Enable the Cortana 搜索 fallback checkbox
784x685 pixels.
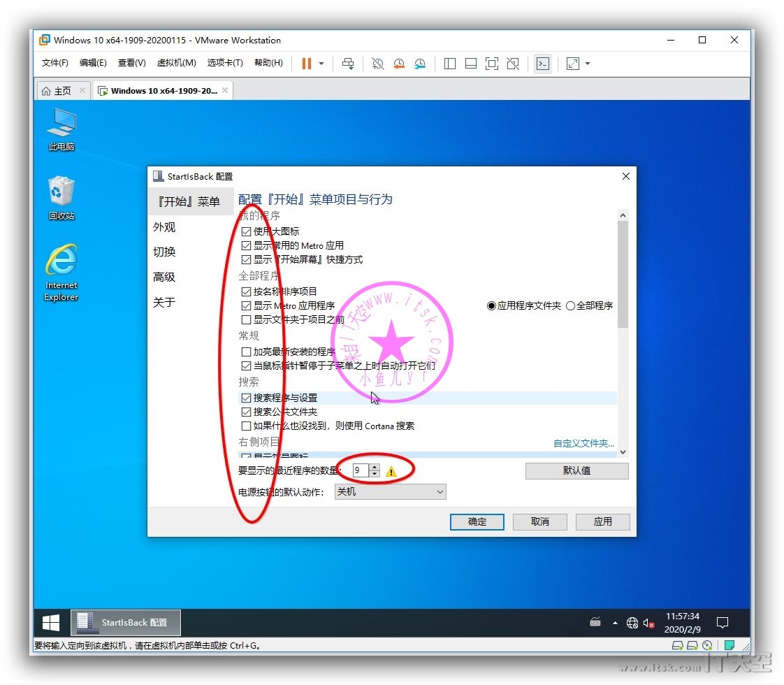246,426
